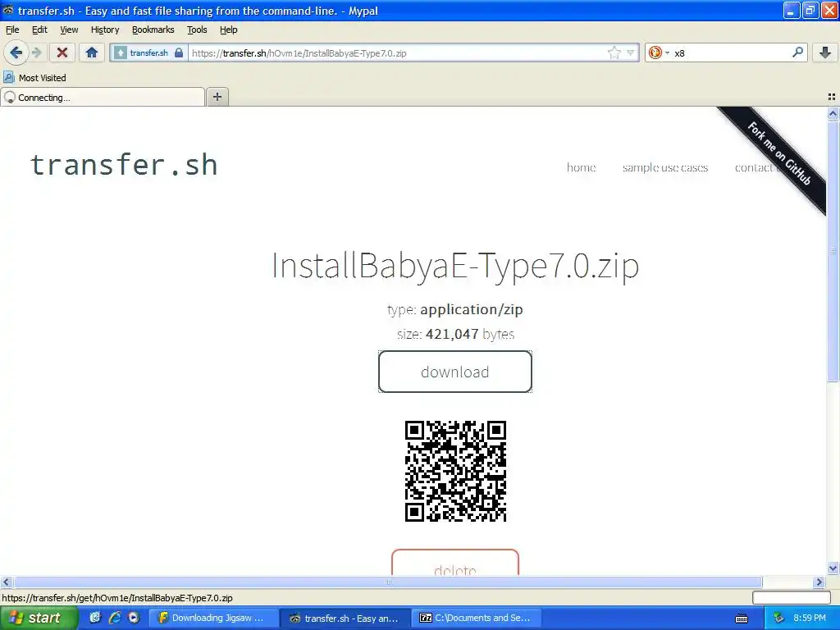Click the download button

pyautogui.click(x=454, y=372)
